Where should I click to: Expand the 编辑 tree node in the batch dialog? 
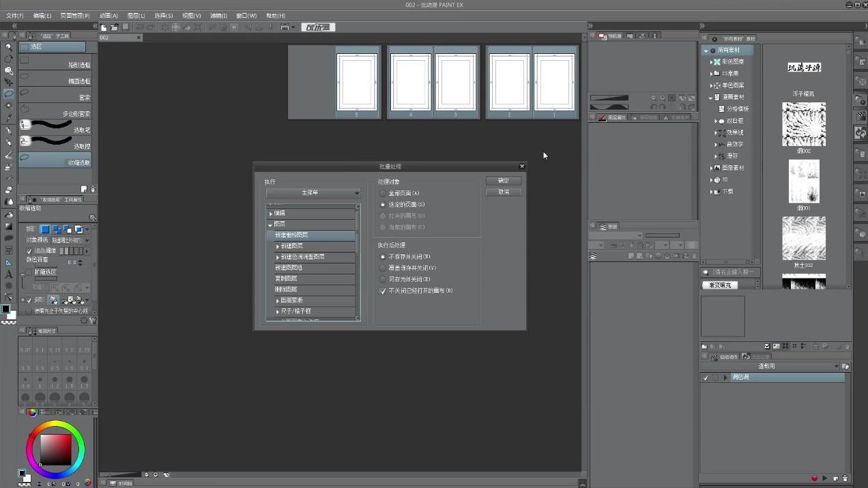[x=271, y=214]
